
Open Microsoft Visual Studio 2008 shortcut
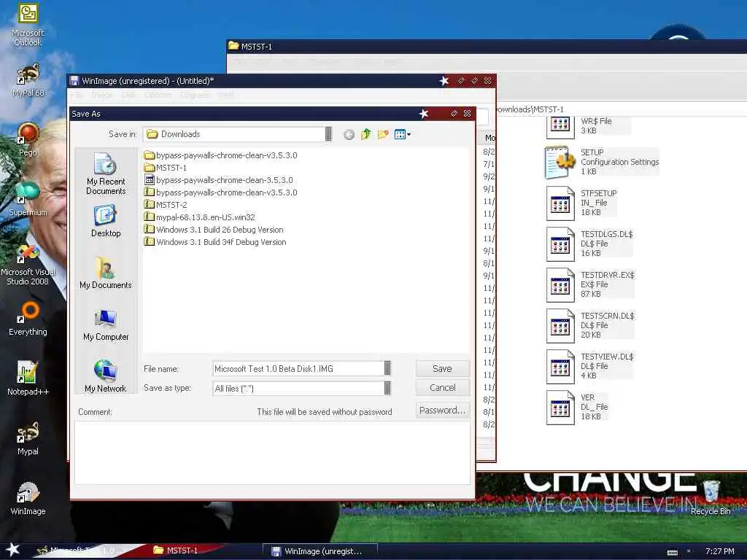coord(28,264)
